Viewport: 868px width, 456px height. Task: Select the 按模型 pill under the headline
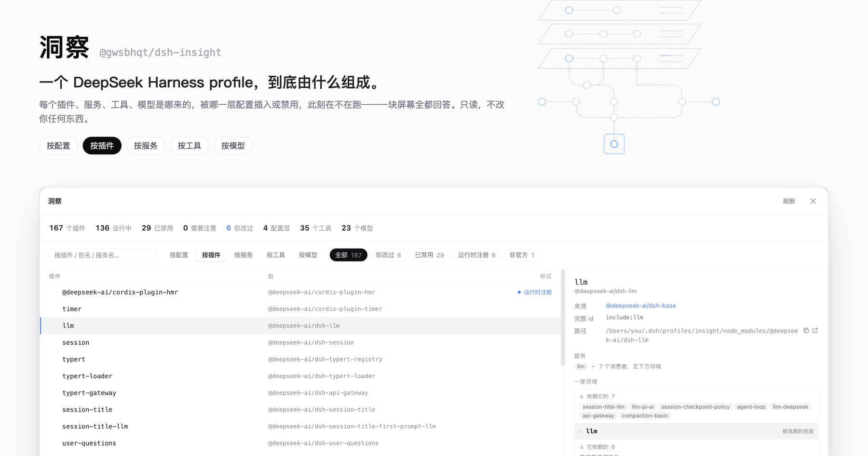[233, 146]
